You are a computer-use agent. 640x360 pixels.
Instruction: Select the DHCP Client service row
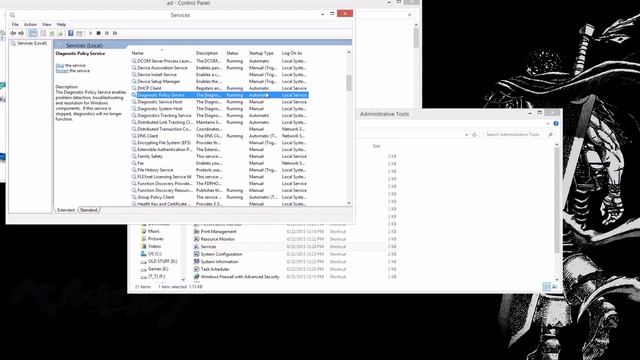pyautogui.click(x=220, y=88)
